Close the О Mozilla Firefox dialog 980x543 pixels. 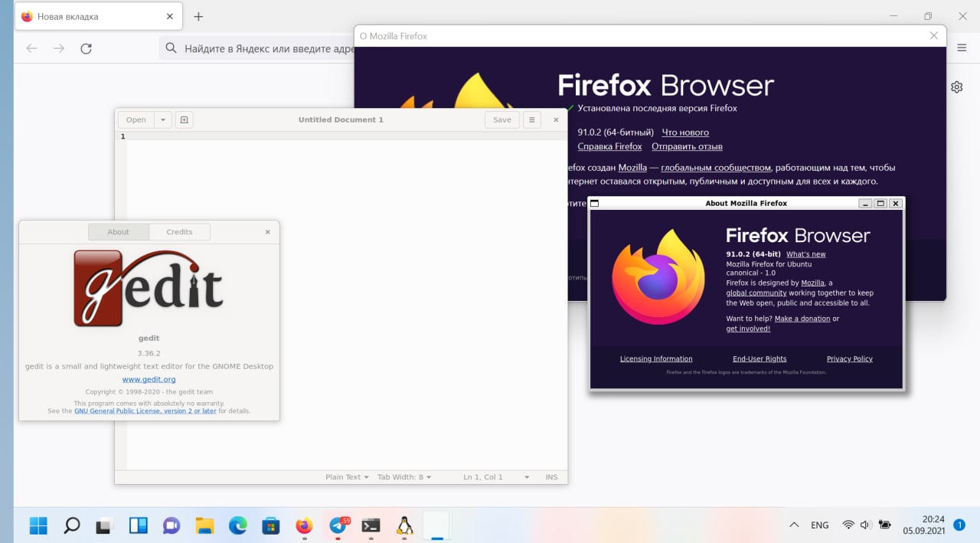click(x=933, y=35)
